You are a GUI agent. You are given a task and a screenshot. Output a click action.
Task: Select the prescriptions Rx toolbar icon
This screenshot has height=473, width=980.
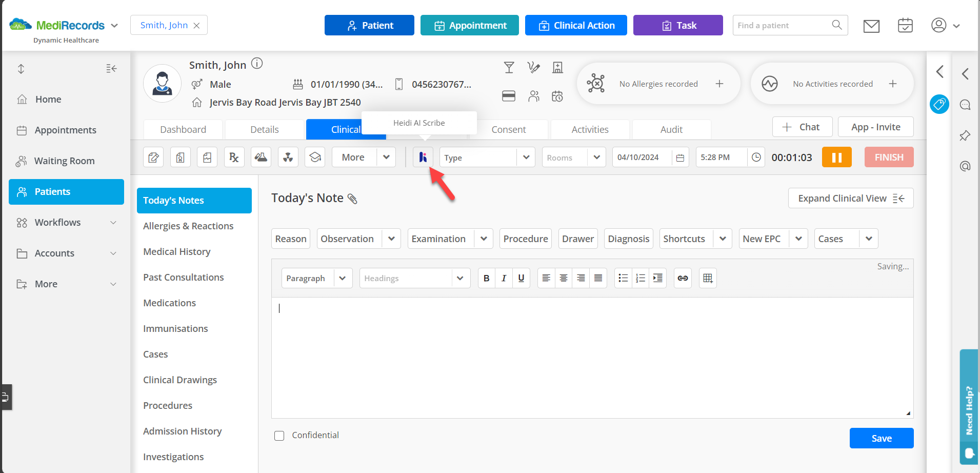[x=234, y=157]
